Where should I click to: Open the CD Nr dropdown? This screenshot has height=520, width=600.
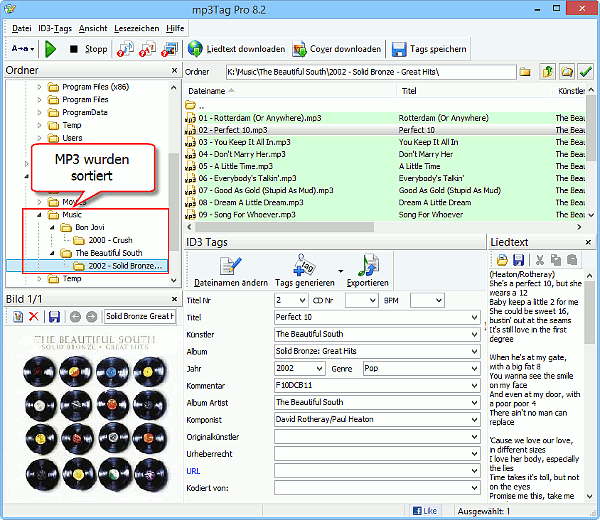(373, 300)
